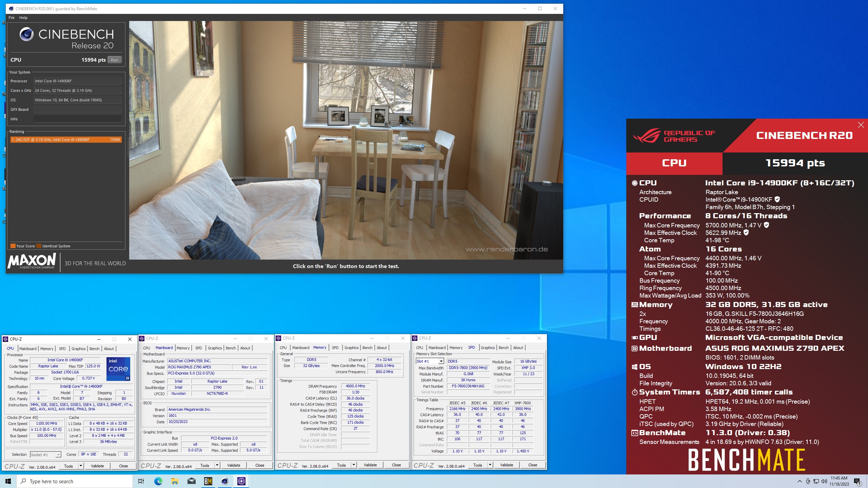
Task: Open the Tools dropdown arrow in CPU-Z Memory window
Action: [354, 465]
